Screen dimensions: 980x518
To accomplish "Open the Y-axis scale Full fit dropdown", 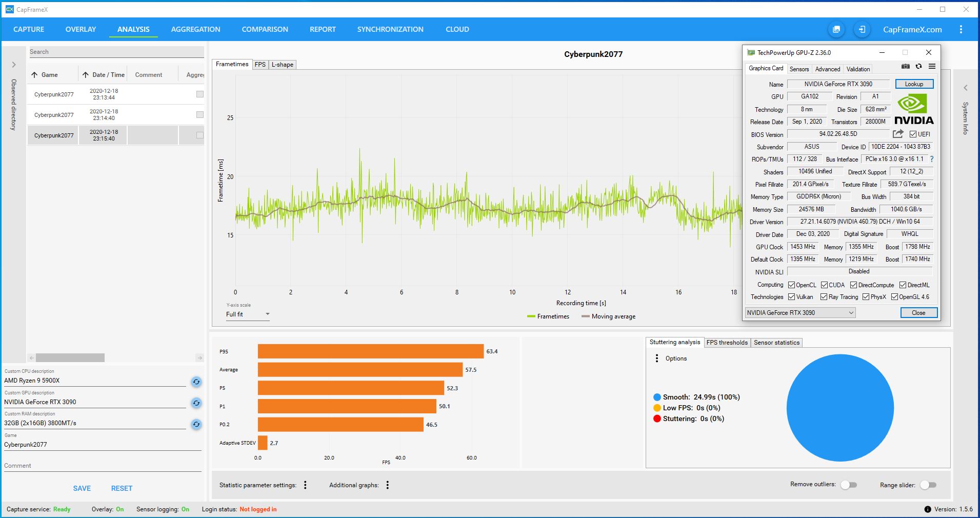I will point(248,314).
